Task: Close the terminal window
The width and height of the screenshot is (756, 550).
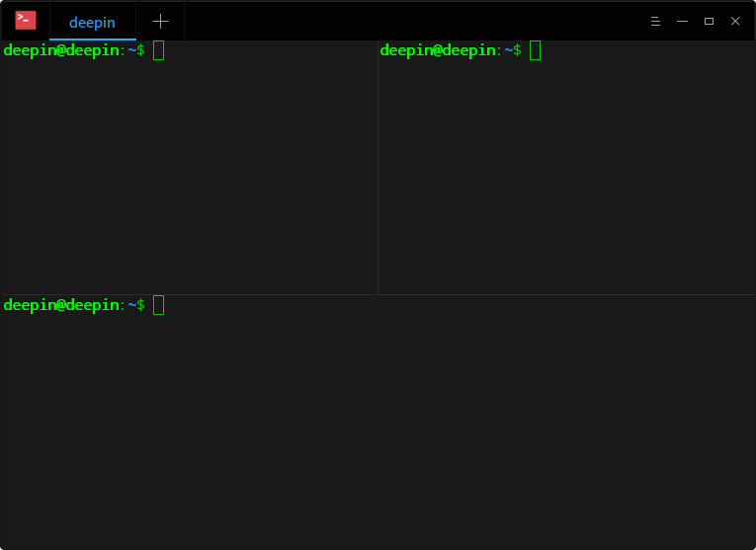Action: click(x=735, y=21)
